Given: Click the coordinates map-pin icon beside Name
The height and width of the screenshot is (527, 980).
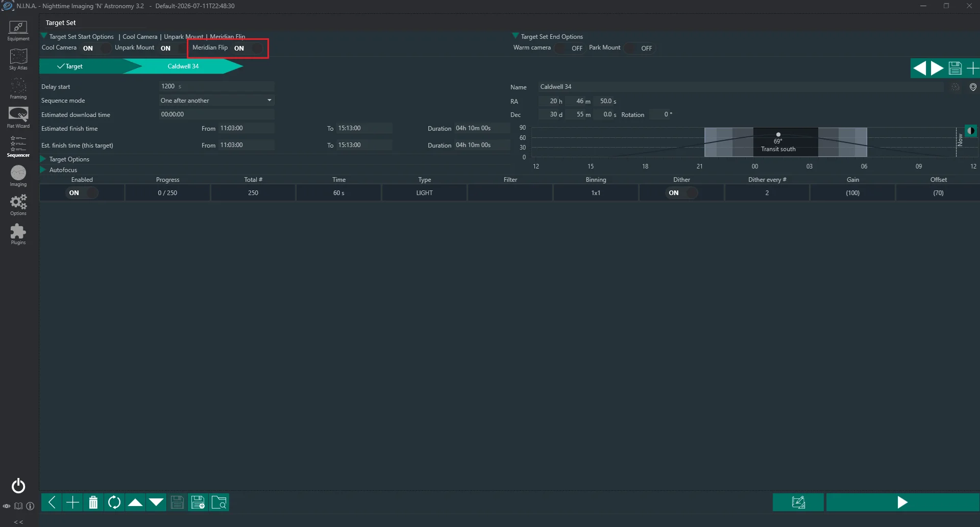Looking at the screenshot, I should tap(973, 87).
